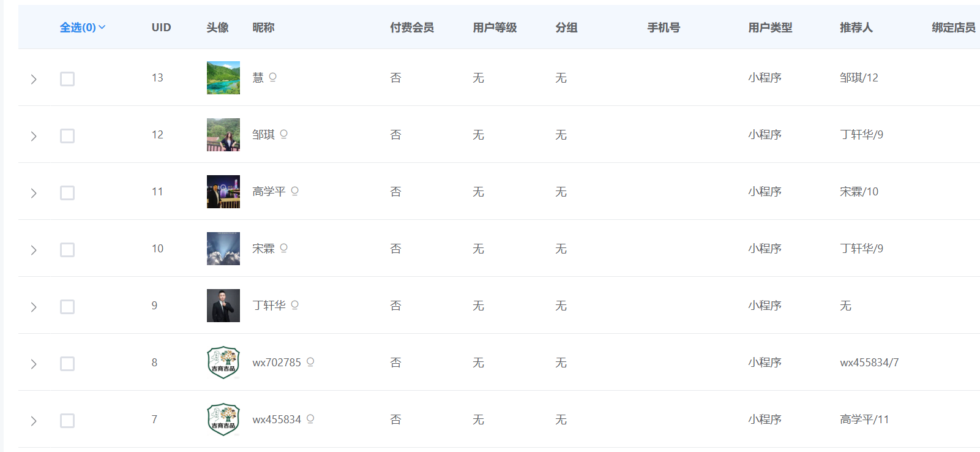
Task: Tick the checkbox for wx702785 row
Action: [67, 364]
